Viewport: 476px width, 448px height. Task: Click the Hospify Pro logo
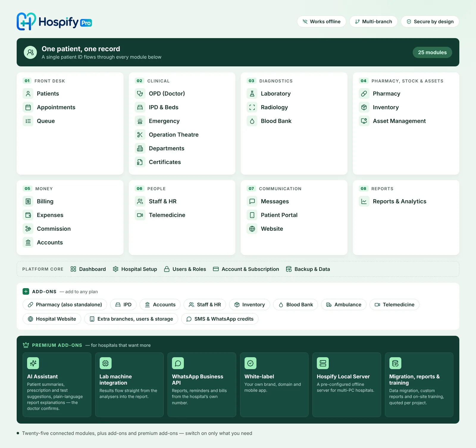pyautogui.click(x=54, y=21)
